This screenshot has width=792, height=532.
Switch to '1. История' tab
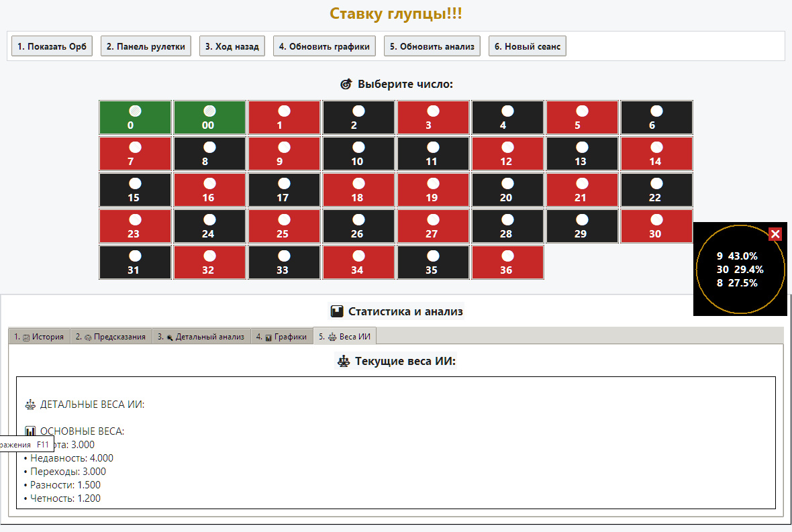click(39, 337)
